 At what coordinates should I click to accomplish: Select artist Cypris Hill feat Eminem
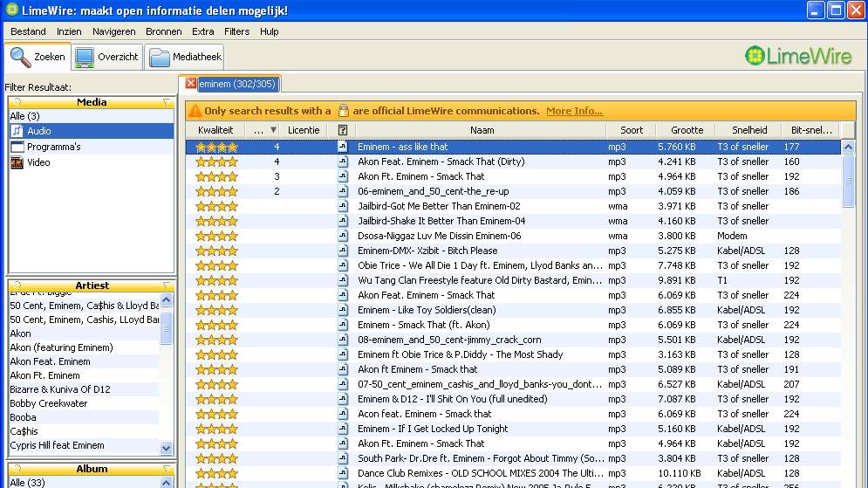[84, 445]
